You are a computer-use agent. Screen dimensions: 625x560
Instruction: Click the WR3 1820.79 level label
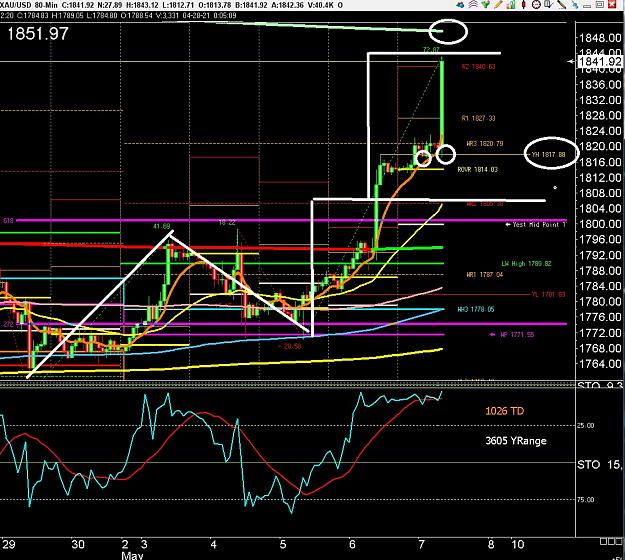tap(485, 143)
